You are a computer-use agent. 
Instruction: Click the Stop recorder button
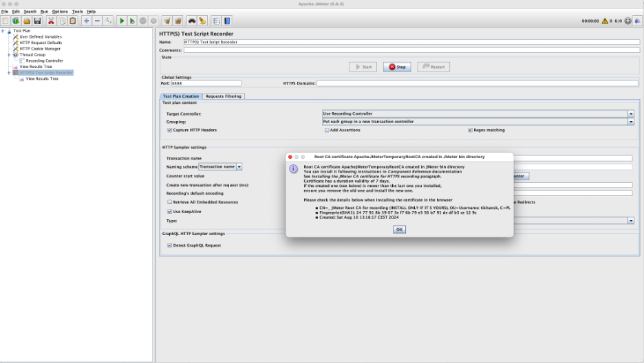coord(397,67)
